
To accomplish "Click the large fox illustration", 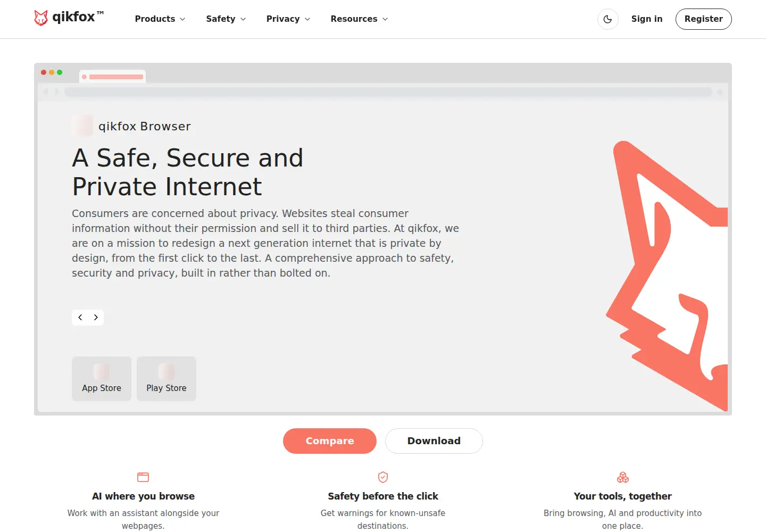I will tap(667, 276).
